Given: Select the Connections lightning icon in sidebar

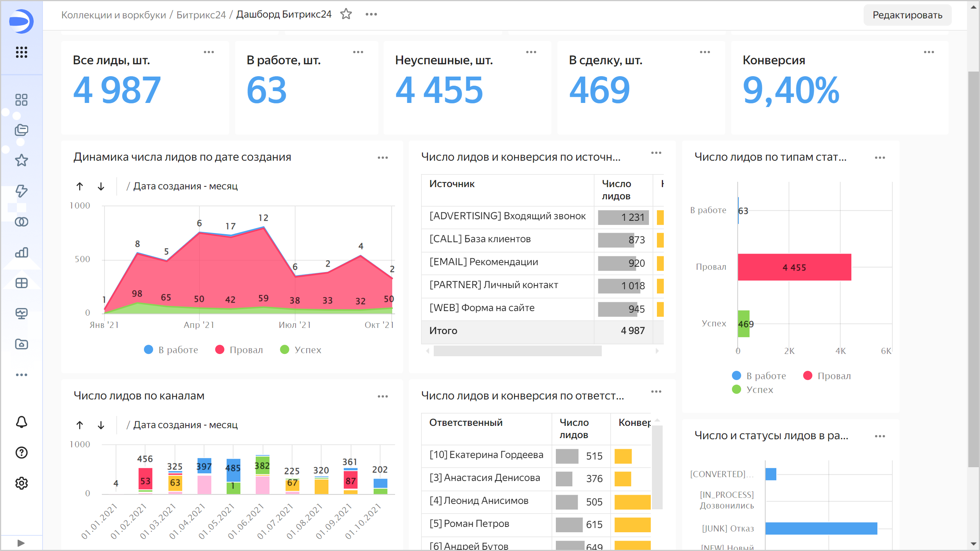Looking at the screenshot, I should click(21, 191).
